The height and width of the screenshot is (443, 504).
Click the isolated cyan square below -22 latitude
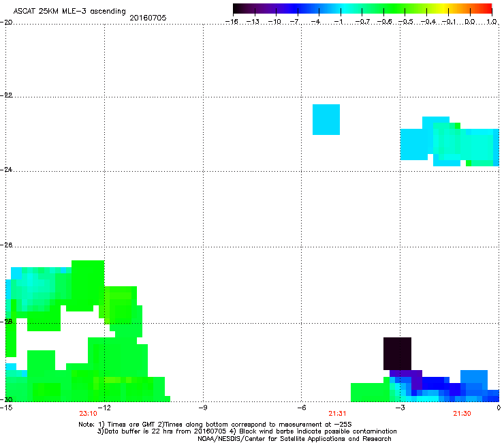coord(326,119)
